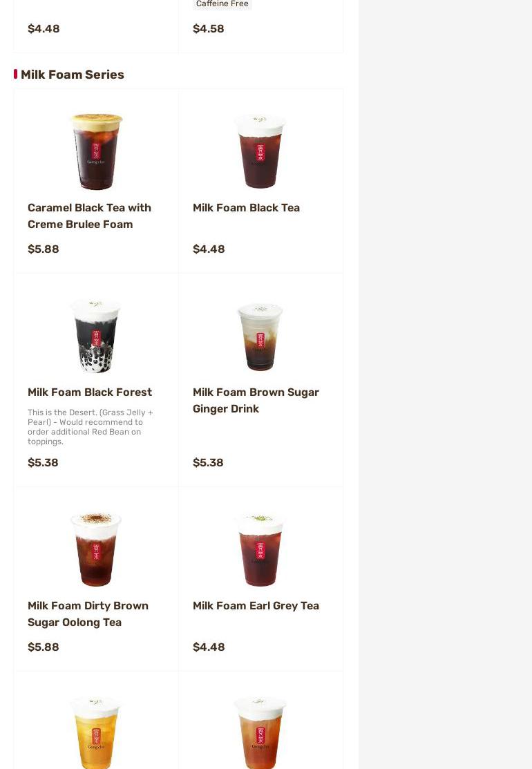Click the $5.88 price under Caramel Black Tea
This screenshot has height=769, width=532.
pos(43,249)
